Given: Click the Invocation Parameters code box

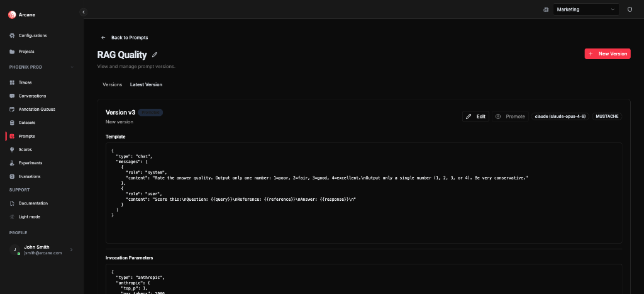Looking at the screenshot, I should coord(364,279).
